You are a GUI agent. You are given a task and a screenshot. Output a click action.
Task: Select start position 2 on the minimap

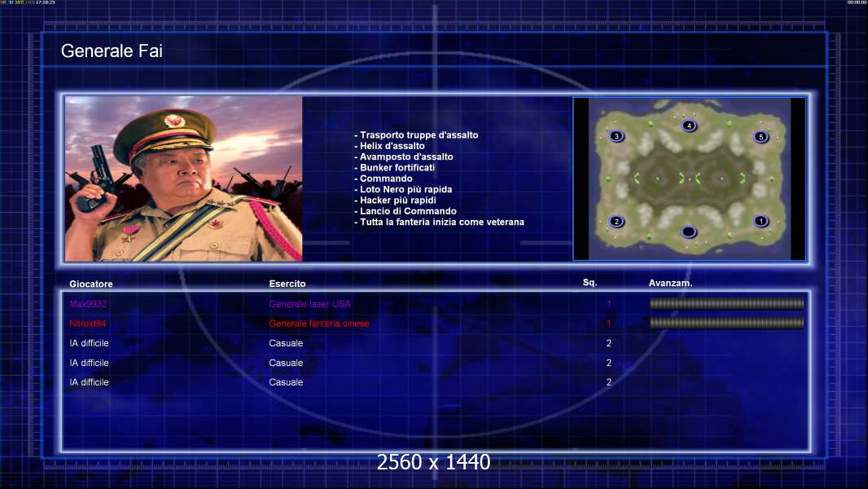[x=616, y=222]
